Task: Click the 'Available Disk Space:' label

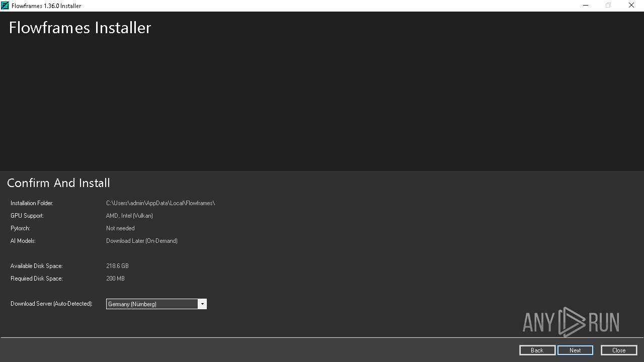Action: point(37,266)
